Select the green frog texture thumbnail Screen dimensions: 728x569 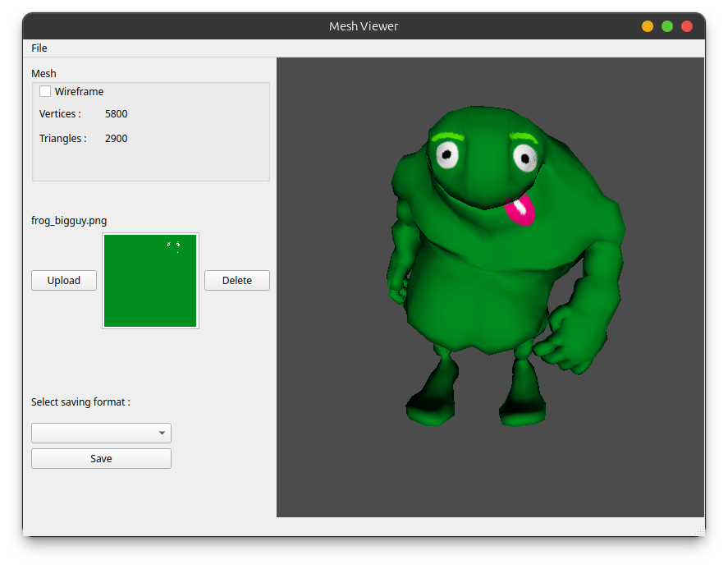point(150,281)
